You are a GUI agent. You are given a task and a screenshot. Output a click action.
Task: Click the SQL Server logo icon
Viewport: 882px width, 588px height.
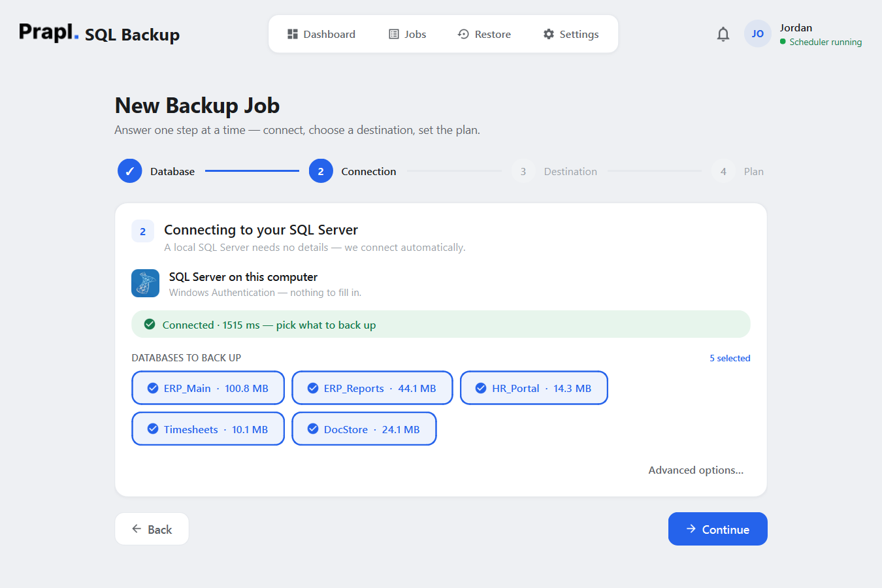point(145,284)
